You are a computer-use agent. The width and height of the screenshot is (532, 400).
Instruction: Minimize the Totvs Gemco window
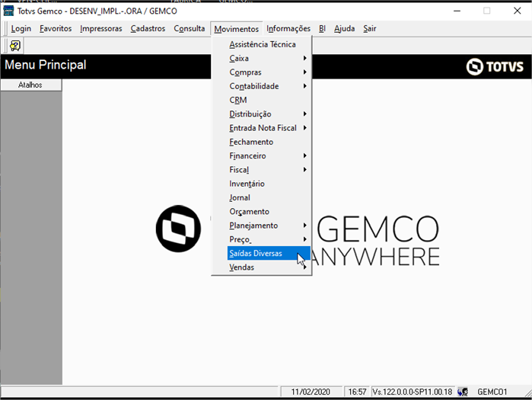[457, 11]
